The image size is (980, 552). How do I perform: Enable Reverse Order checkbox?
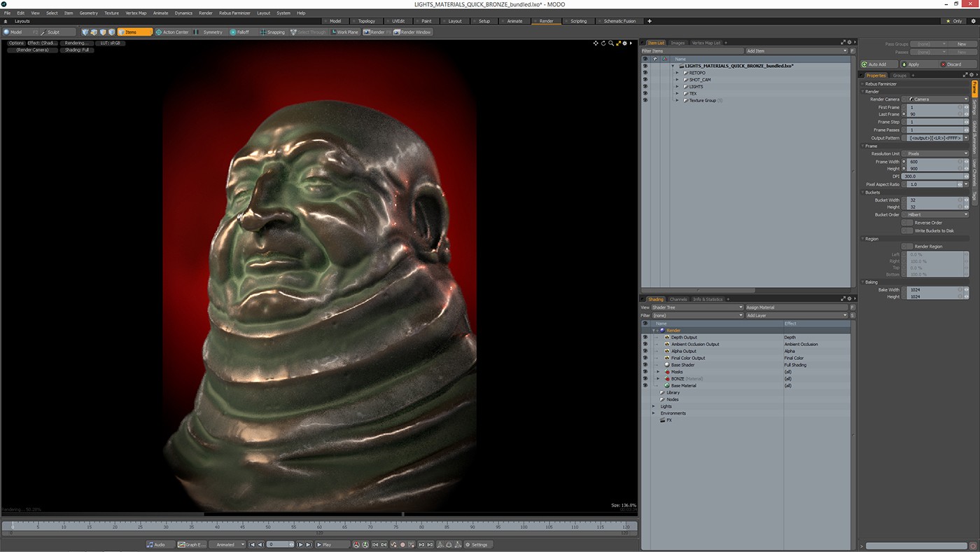907,223
